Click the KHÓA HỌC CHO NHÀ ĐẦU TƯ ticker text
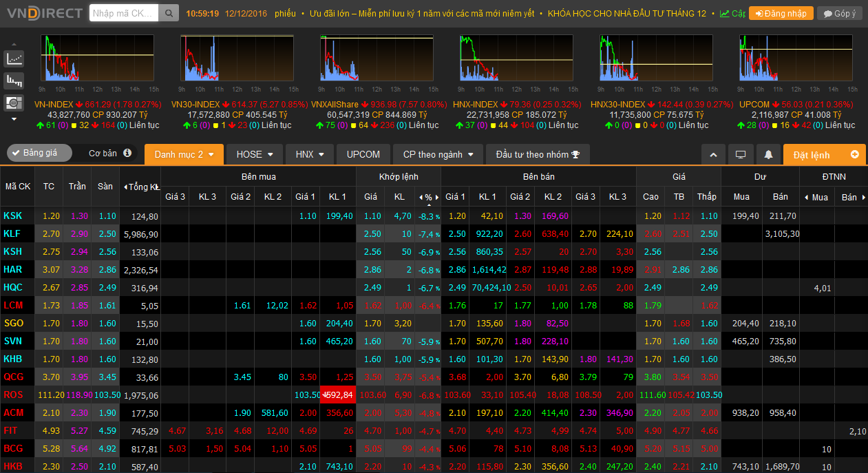This screenshot has width=868, height=473. coord(627,14)
